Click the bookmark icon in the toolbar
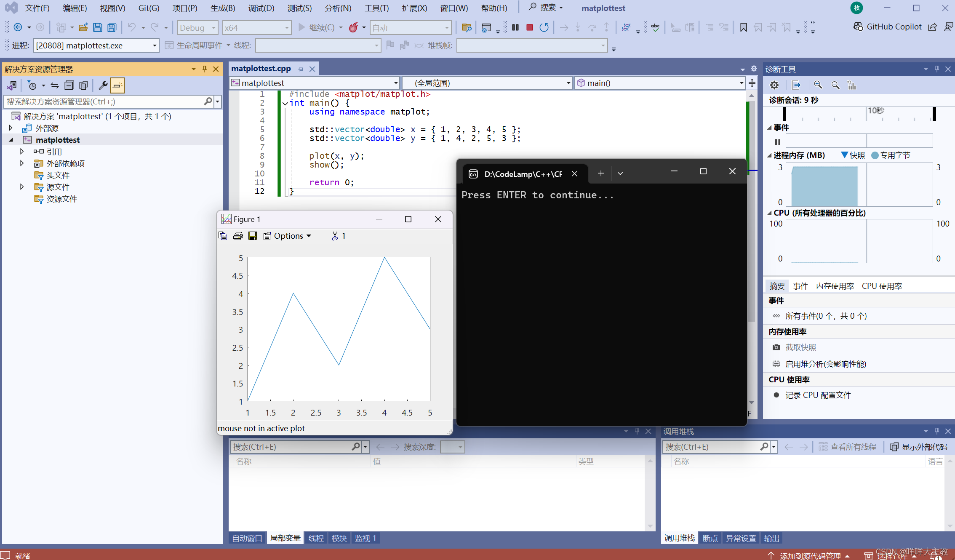The width and height of the screenshot is (955, 560). click(x=743, y=27)
